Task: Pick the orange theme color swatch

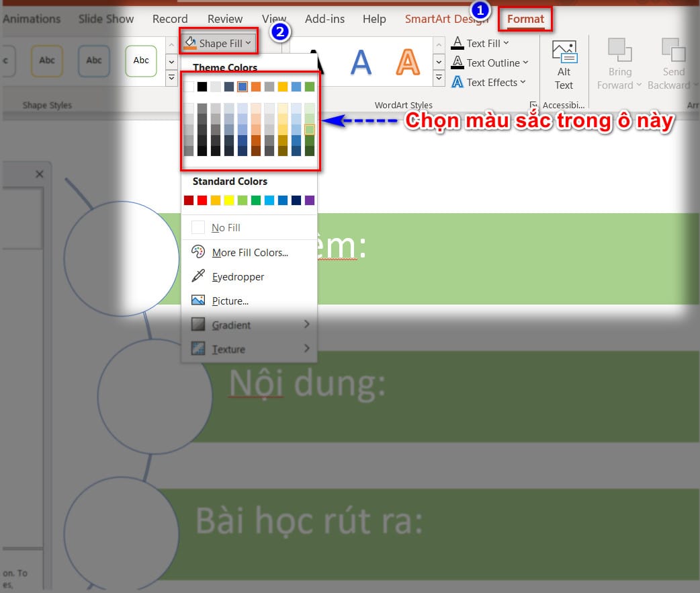Action: 256,87
